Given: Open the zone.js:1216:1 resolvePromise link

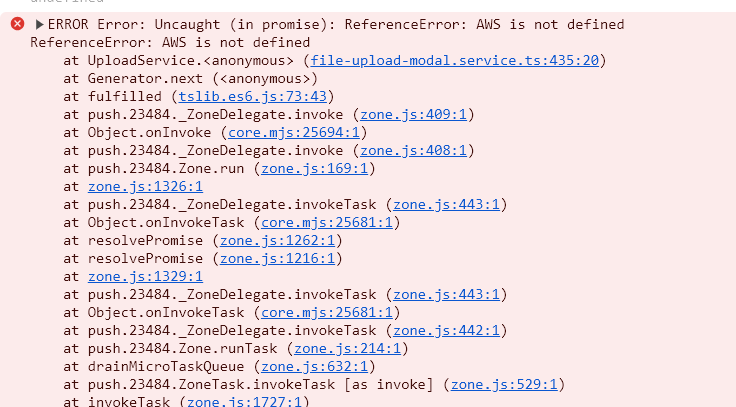Looking at the screenshot, I should [x=278, y=259].
